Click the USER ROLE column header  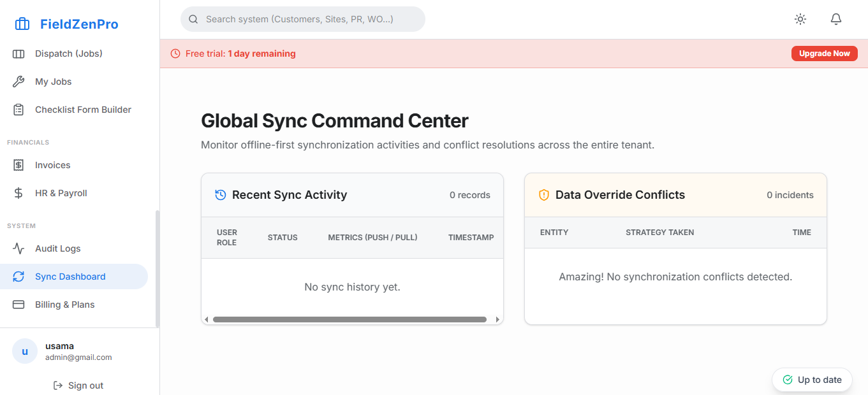(x=226, y=238)
